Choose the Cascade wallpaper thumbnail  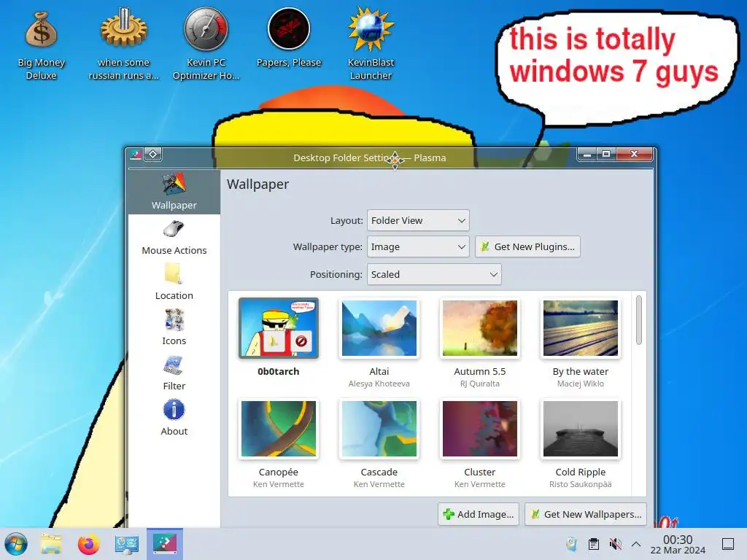coord(379,429)
